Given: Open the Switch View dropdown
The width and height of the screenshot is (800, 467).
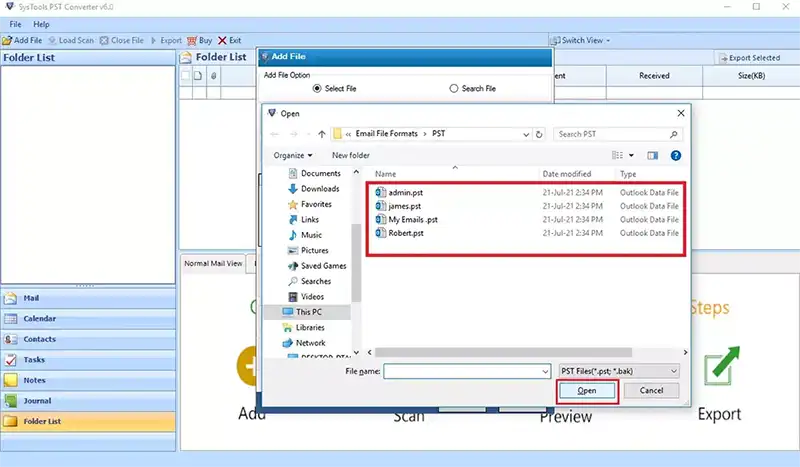Looking at the screenshot, I should 581,40.
